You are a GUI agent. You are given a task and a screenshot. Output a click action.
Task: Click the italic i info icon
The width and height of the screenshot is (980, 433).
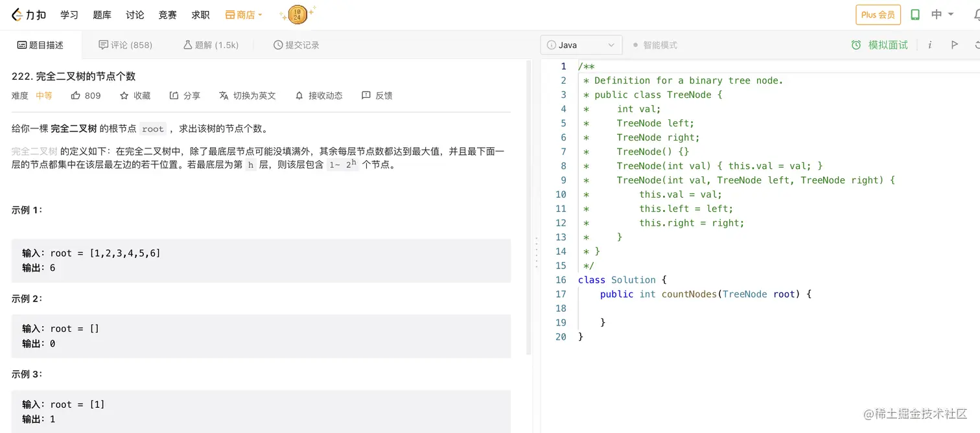[x=930, y=45]
